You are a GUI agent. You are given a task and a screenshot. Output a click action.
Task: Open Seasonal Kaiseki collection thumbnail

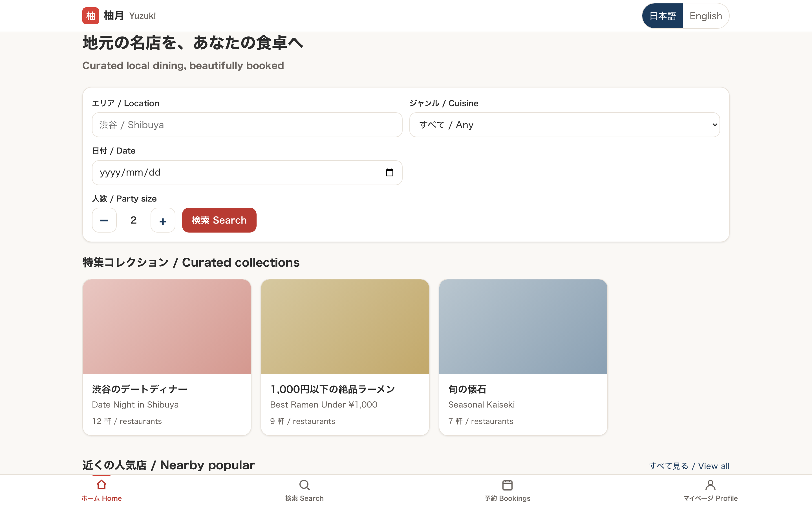[x=523, y=327]
